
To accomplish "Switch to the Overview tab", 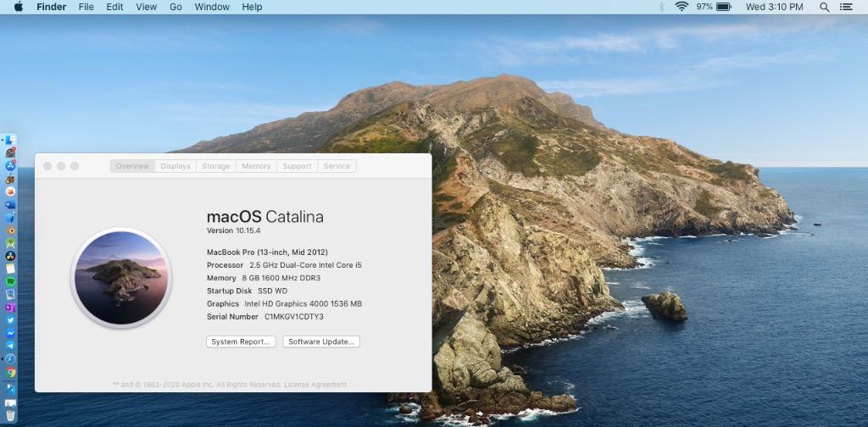I will coord(132,166).
